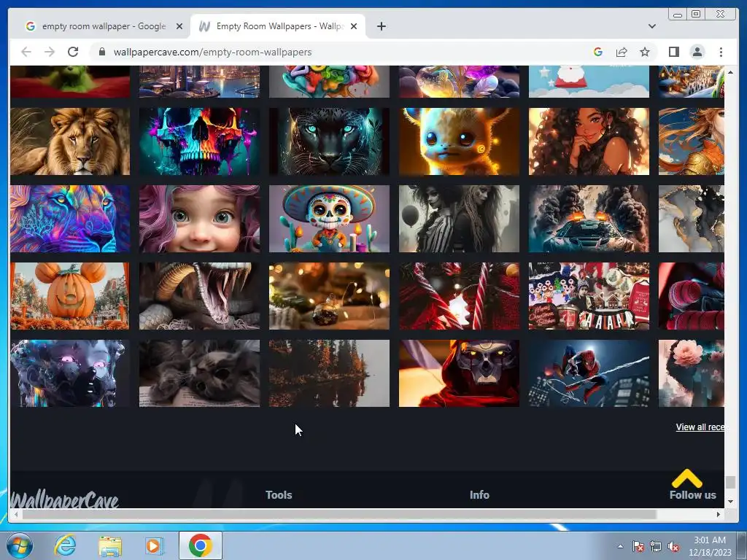Open the sugar skull sombrero figure wallpaper
This screenshot has height=560, width=747.
click(329, 219)
